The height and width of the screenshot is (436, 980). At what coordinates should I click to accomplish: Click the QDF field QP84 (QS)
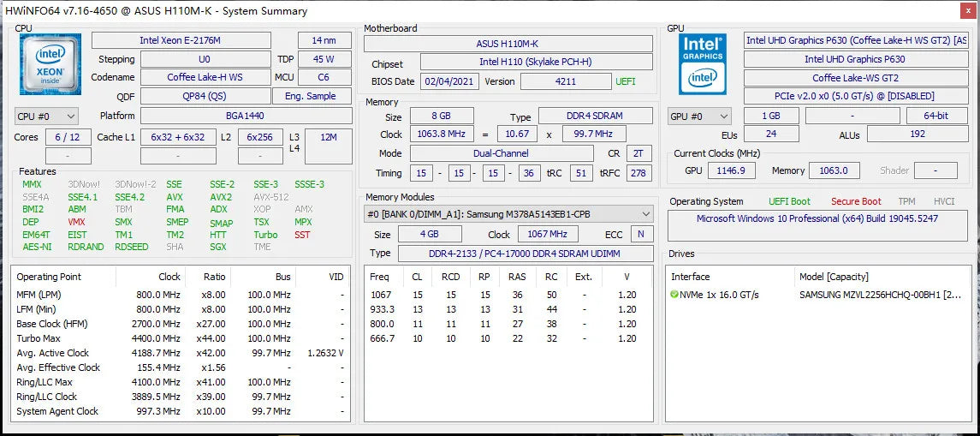[x=205, y=96]
